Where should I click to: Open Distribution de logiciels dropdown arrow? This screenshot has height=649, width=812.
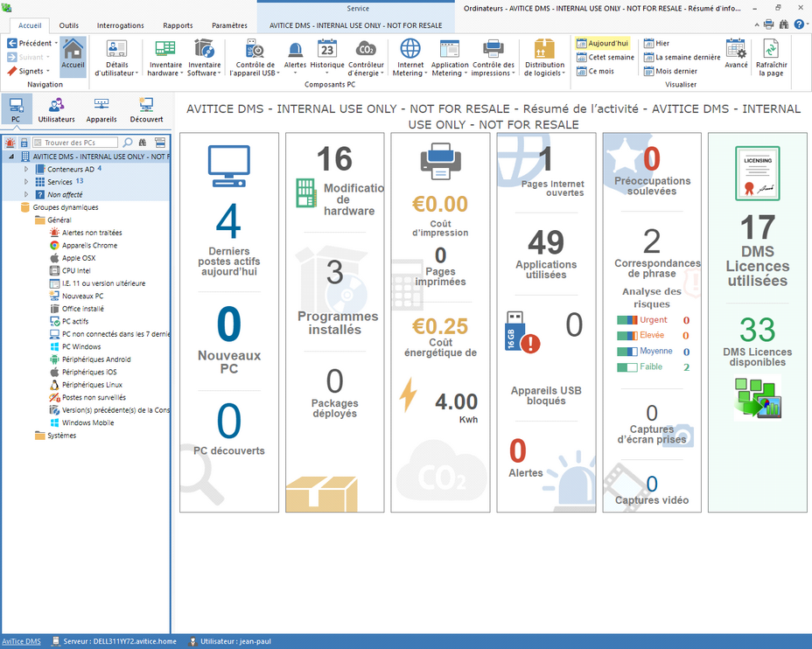pyautogui.click(x=563, y=73)
